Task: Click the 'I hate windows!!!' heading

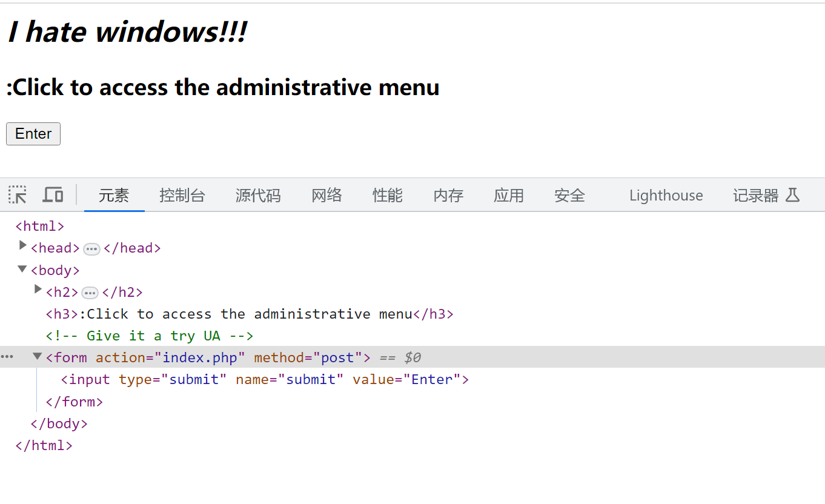Action: point(127,31)
